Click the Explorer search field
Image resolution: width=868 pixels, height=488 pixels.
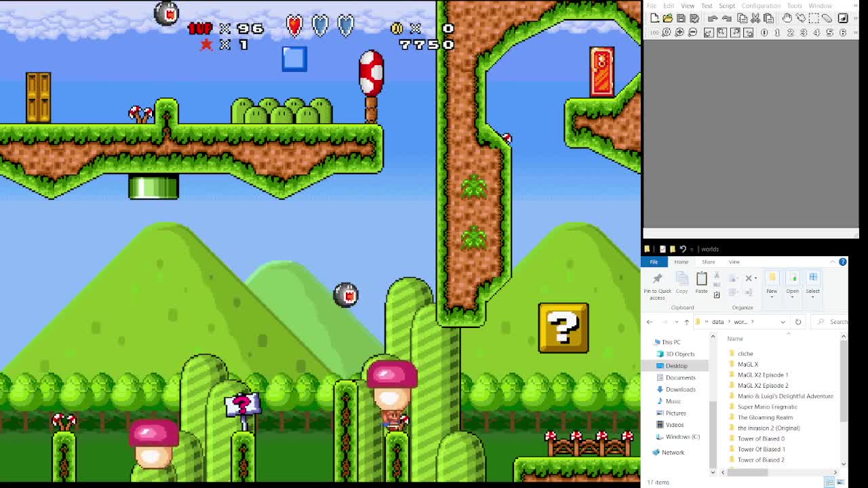tap(831, 322)
